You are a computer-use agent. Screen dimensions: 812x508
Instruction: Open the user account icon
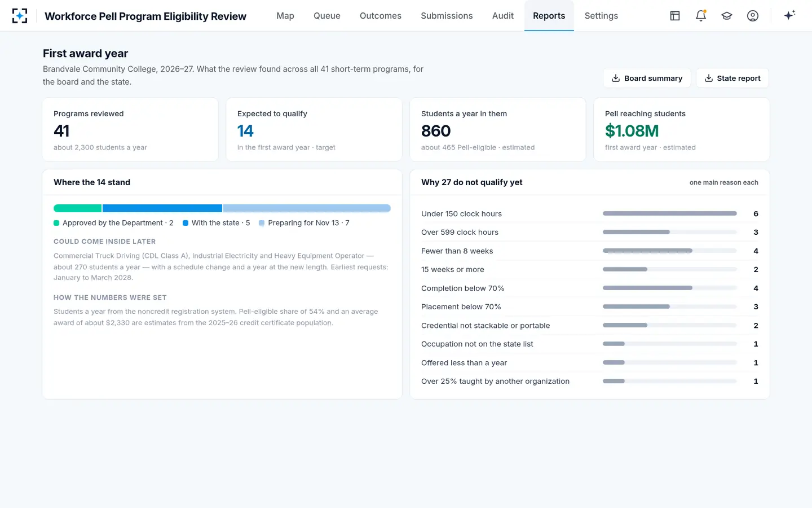[x=753, y=16]
